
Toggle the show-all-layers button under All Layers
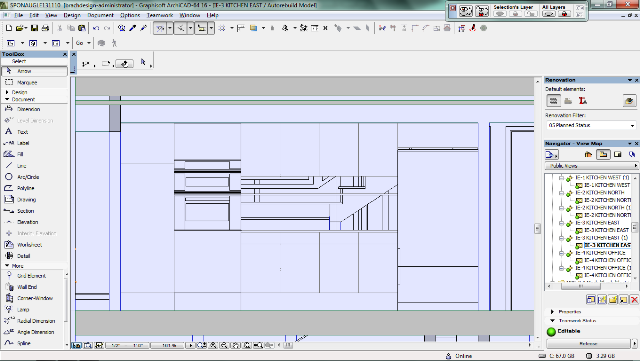click(x=549, y=14)
